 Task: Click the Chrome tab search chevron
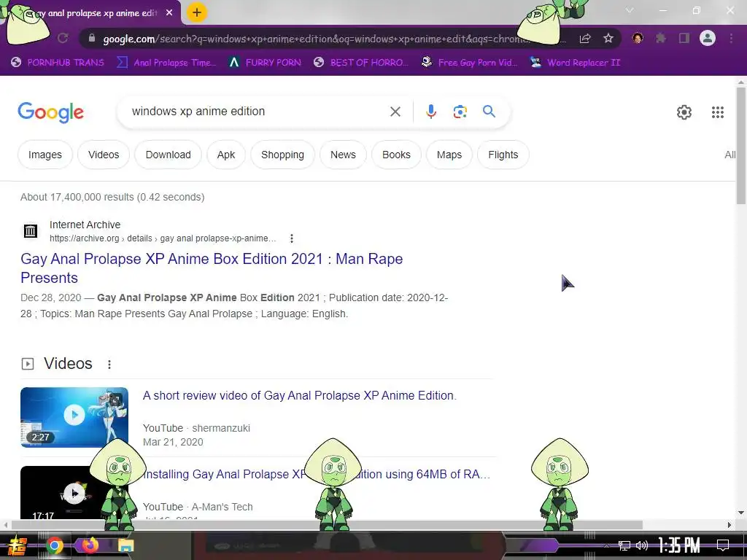(x=630, y=10)
